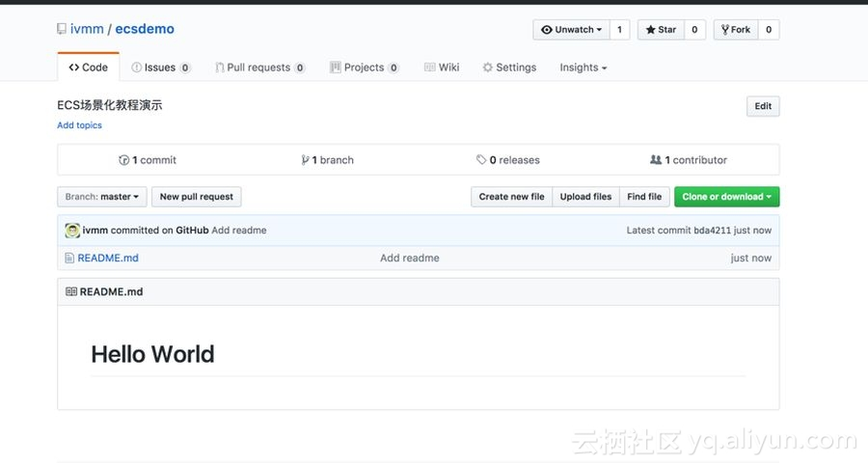Click the stargazers count next to Star
This screenshot has width=868, height=465.
(694, 30)
